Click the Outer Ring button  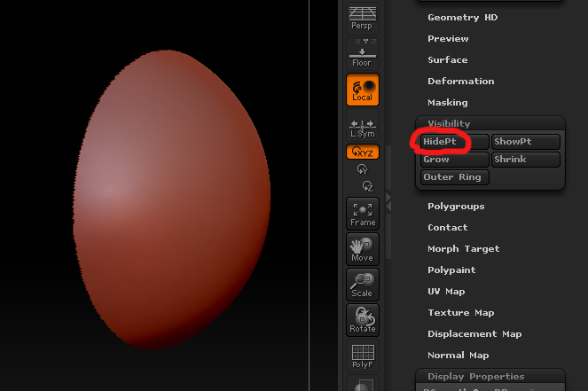454,177
